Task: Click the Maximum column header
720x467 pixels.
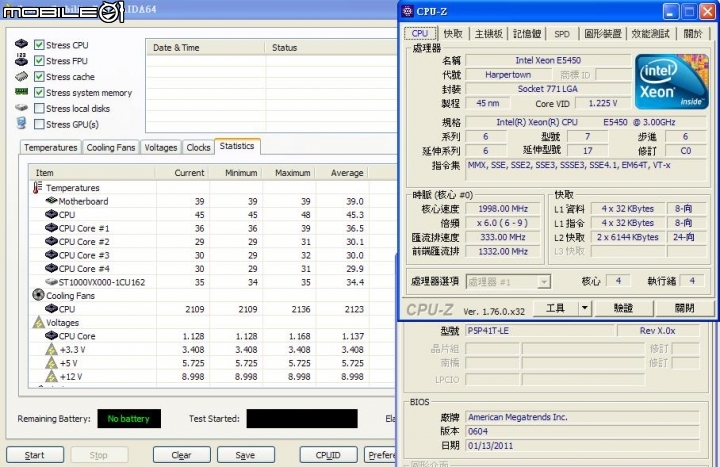Action: 289,173
